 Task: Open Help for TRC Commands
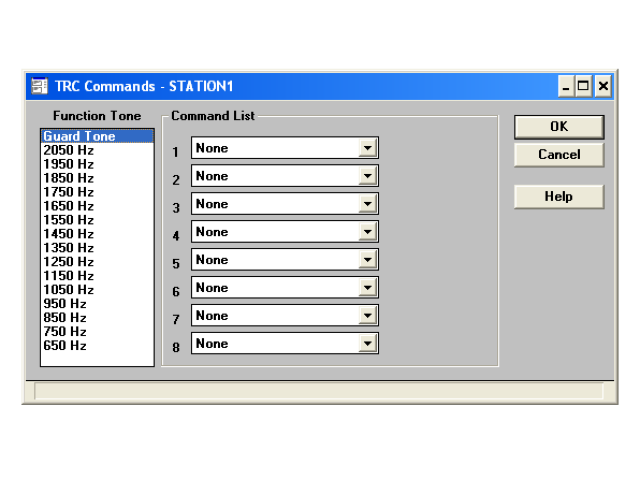tap(559, 197)
